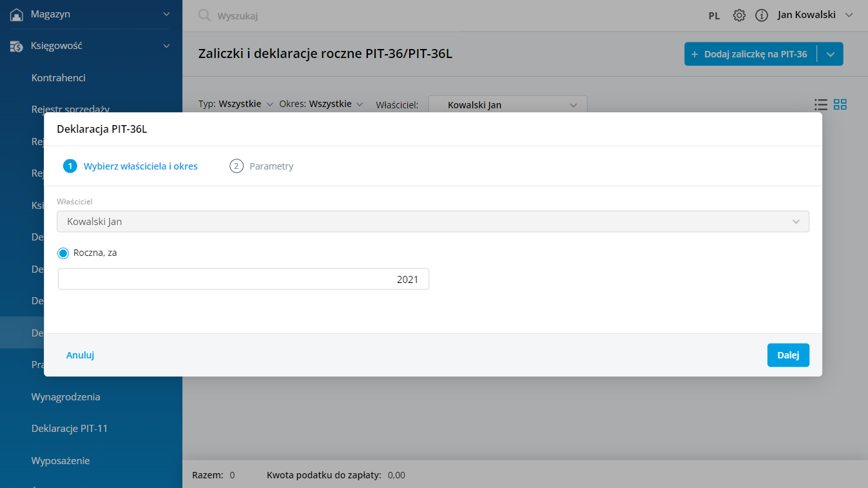
Task: Click the Księgowość accounting icon
Action: [x=17, y=46]
